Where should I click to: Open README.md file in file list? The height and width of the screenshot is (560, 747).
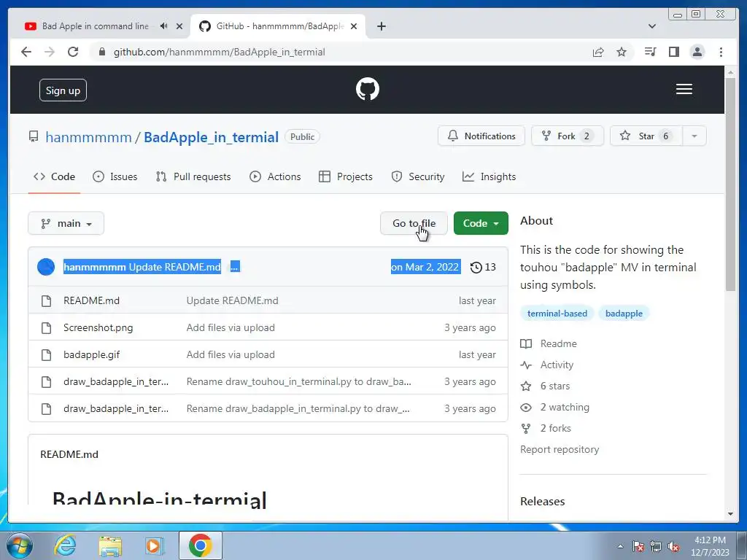pos(91,301)
